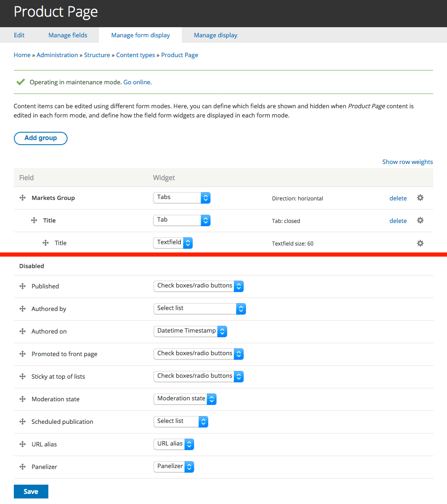This screenshot has height=504, width=447.
Task: Click the Add group button
Action: point(41,138)
